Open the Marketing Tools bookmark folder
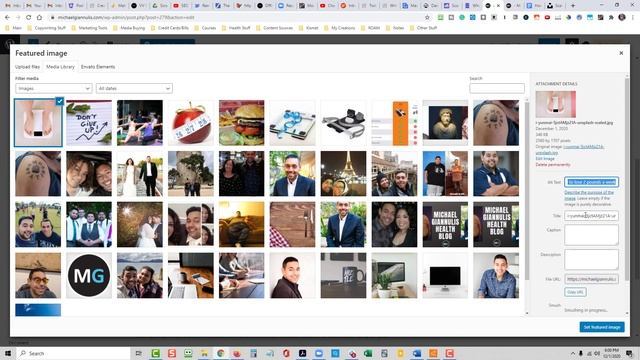This screenshot has height=360, width=640. (89, 28)
